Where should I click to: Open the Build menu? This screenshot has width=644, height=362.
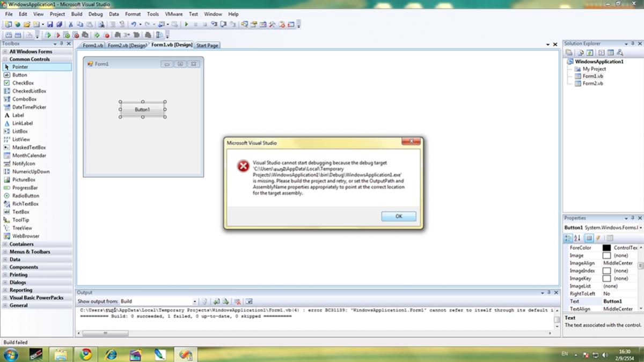pos(77,14)
